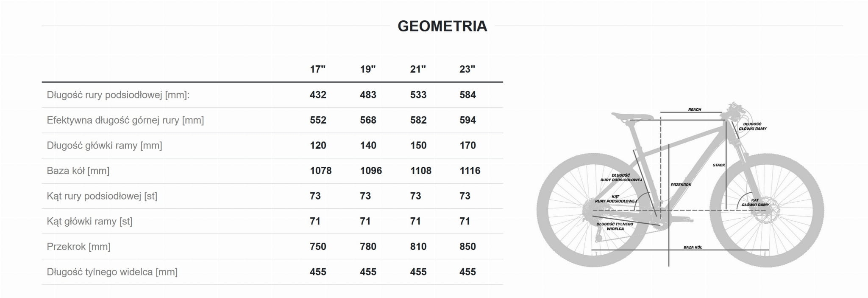Click the Przekrok row label in table

pos(78,247)
